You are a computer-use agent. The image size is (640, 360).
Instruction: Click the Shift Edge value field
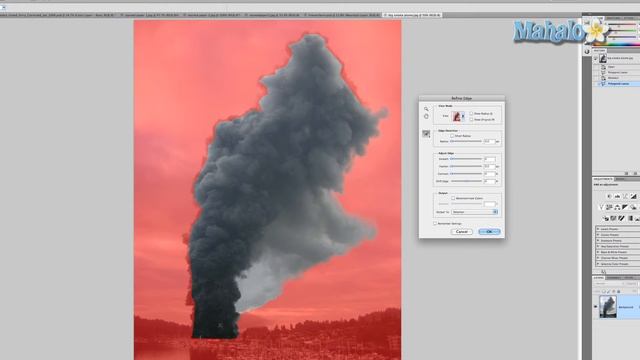[489, 181]
